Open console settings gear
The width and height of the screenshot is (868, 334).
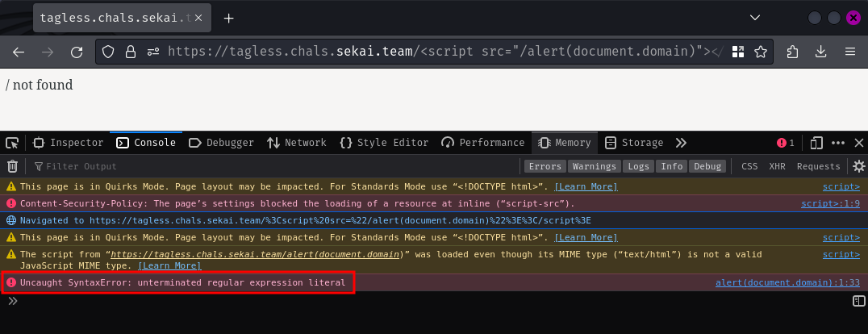coord(858,166)
